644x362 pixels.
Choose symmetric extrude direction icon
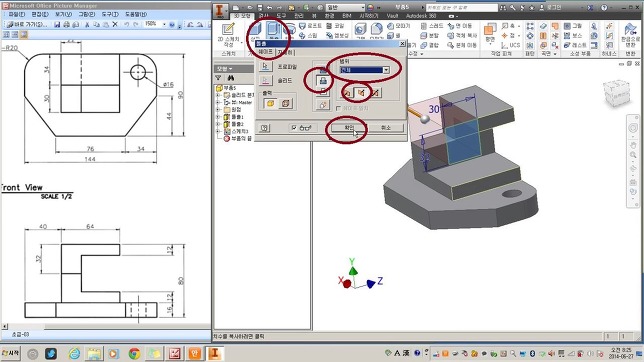coord(375,93)
